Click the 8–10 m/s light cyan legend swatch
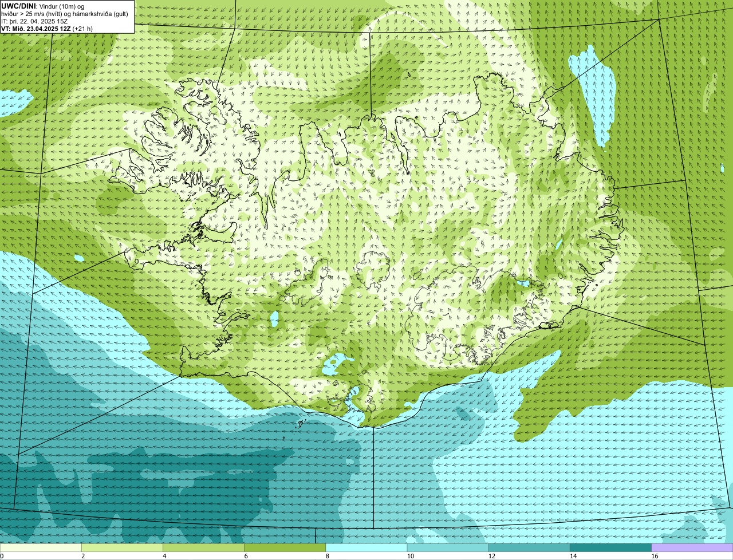 point(366,547)
